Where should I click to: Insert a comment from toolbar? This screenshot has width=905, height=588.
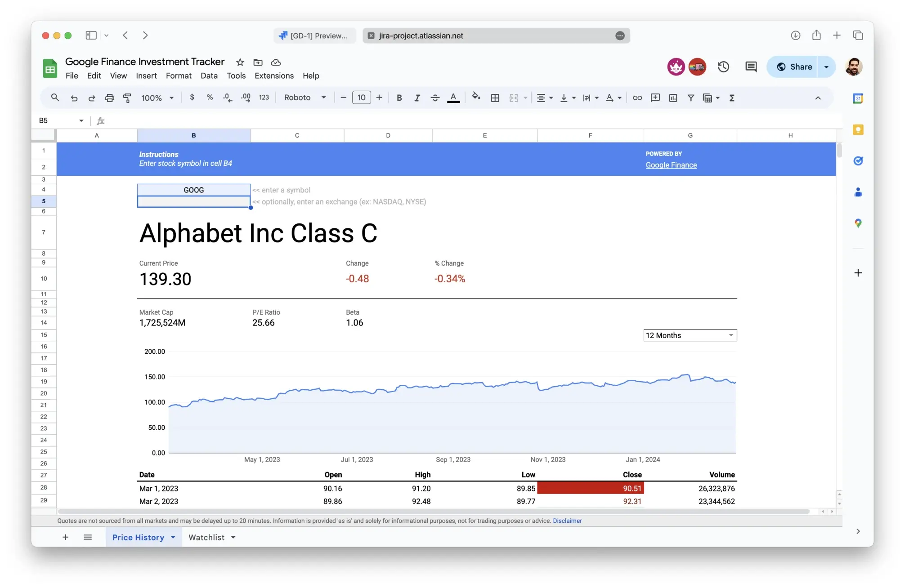[655, 98]
